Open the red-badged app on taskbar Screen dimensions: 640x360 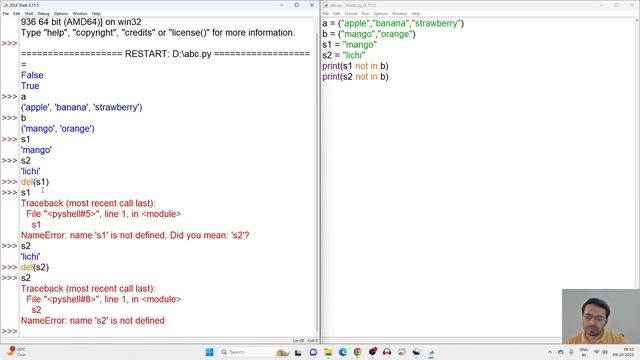(372, 351)
